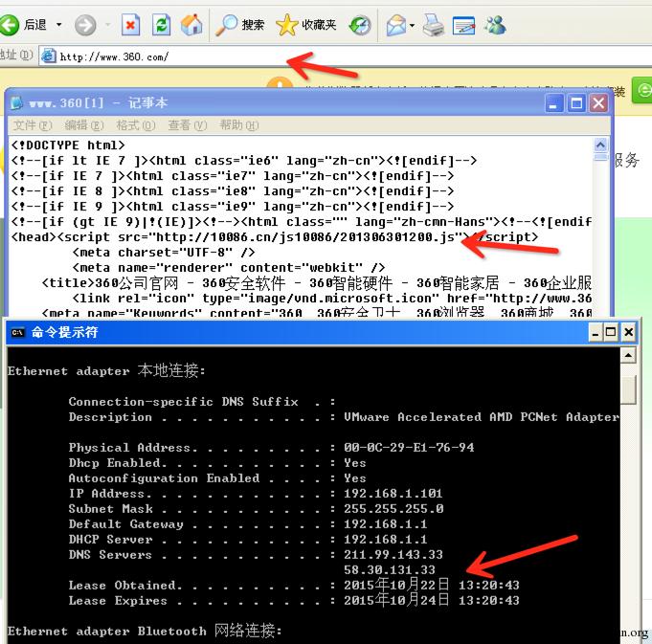Go to the IE Home page icon
Screen dimensions: 652x644
pos(191,25)
